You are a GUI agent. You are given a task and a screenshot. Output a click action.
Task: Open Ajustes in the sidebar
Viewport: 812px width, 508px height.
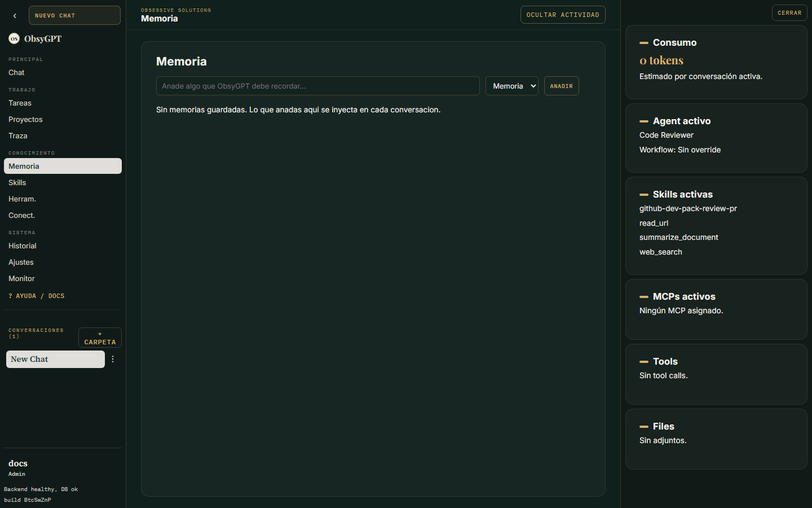click(63, 262)
